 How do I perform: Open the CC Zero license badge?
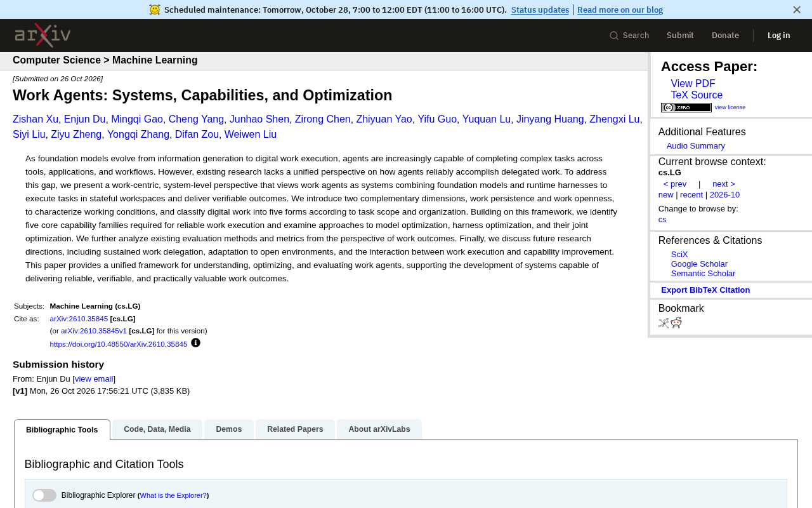(x=686, y=107)
